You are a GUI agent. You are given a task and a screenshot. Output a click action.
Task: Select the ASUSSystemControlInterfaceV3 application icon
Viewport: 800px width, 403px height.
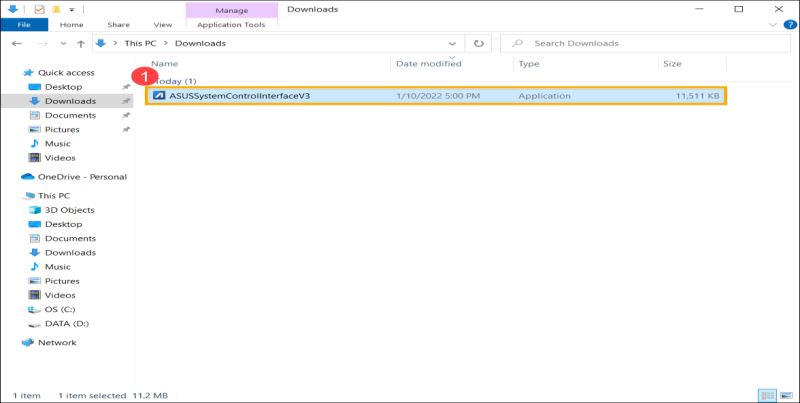coord(159,96)
